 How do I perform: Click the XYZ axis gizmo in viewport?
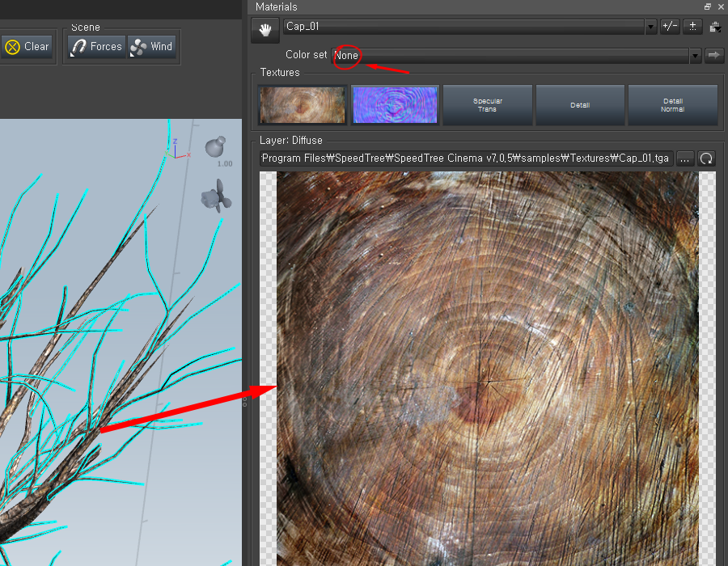click(x=177, y=149)
